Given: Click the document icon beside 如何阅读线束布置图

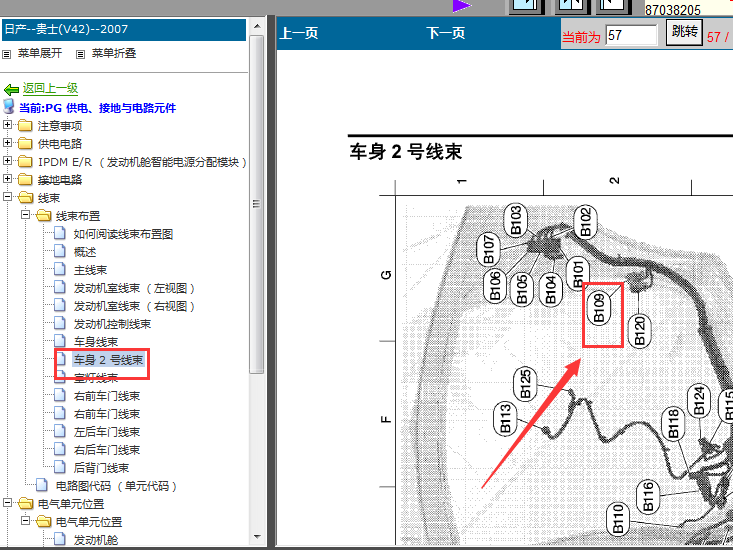Looking at the screenshot, I should (x=60, y=233).
